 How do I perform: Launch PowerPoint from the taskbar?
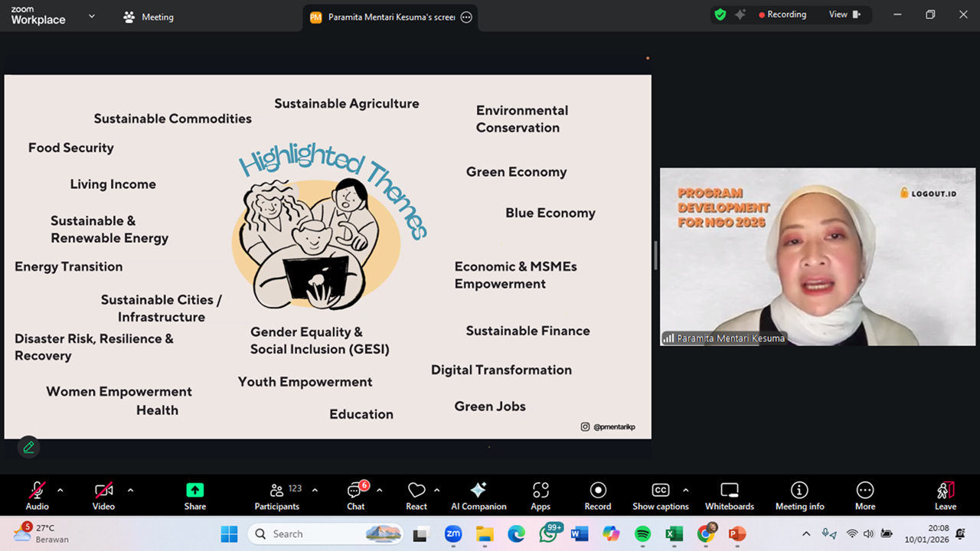click(x=737, y=533)
